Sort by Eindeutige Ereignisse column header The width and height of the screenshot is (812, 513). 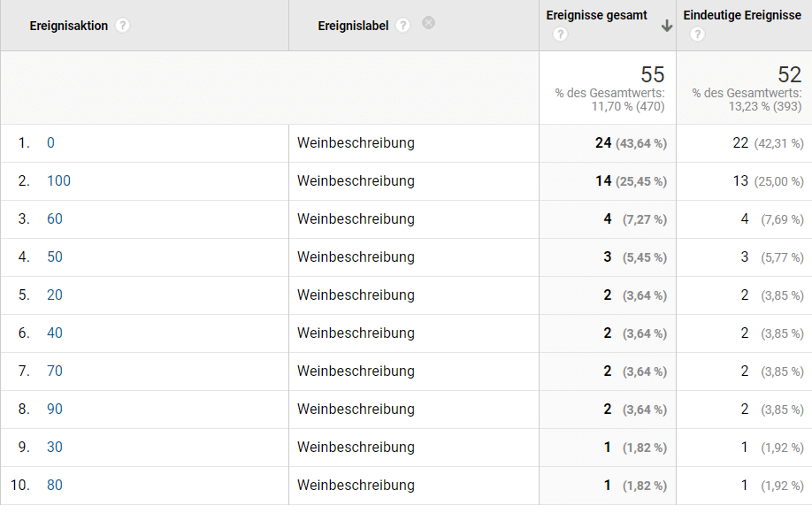click(x=742, y=15)
